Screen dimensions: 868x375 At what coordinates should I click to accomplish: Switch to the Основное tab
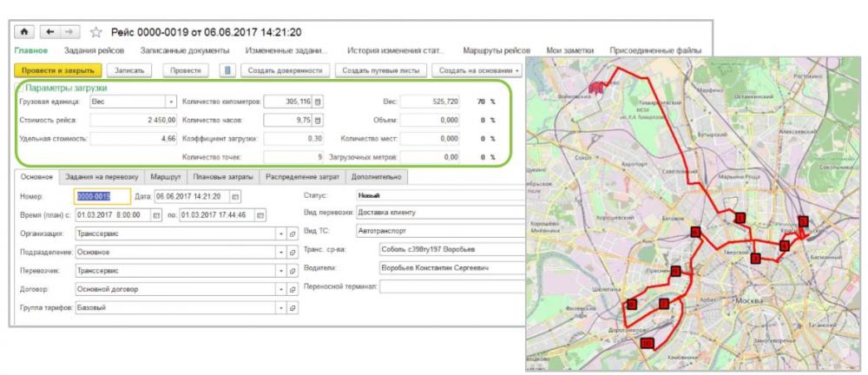click(x=36, y=177)
